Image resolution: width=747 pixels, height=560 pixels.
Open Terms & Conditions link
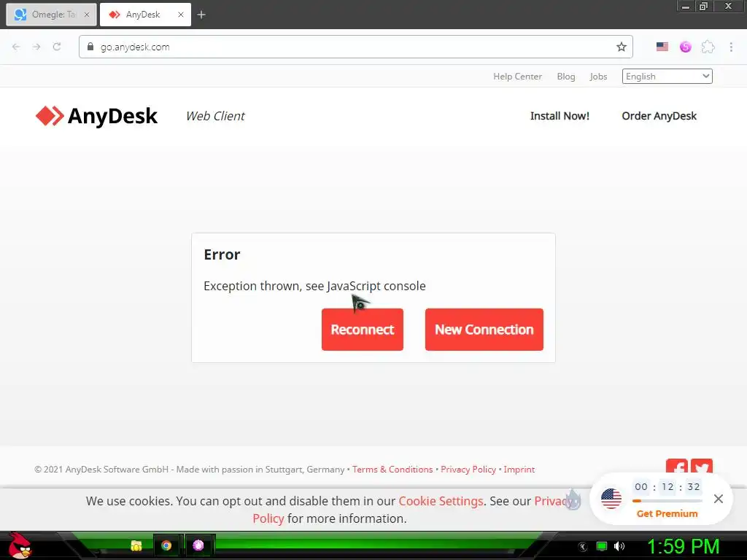click(x=392, y=470)
